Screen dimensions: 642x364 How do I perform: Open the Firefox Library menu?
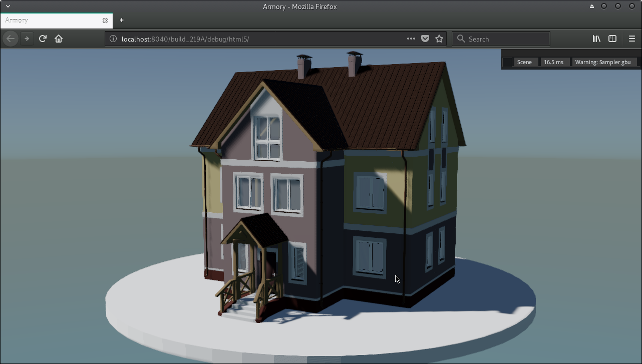596,39
